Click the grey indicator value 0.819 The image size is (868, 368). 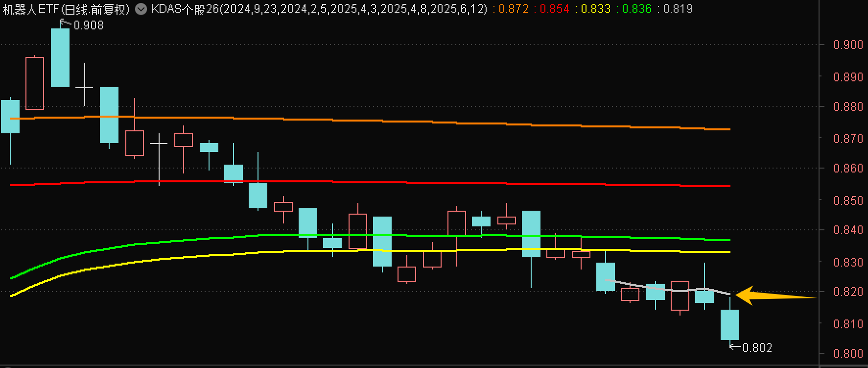click(x=679, y=9)
